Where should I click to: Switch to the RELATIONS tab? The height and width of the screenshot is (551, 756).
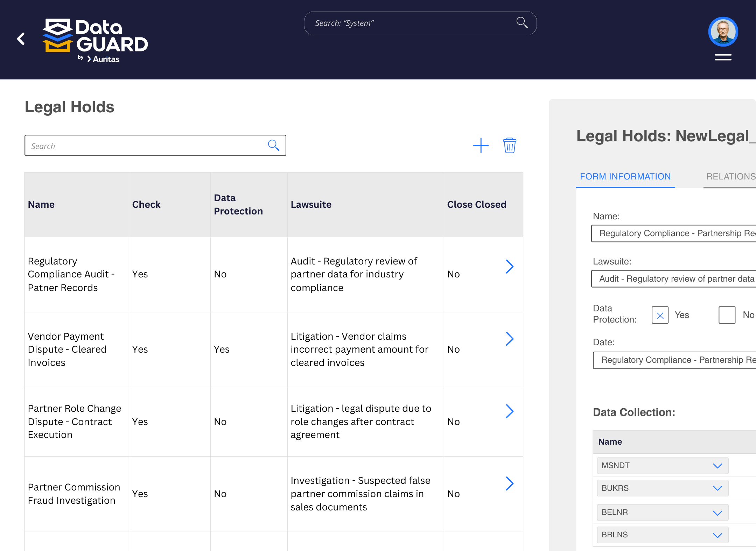[x=730, y=176]
